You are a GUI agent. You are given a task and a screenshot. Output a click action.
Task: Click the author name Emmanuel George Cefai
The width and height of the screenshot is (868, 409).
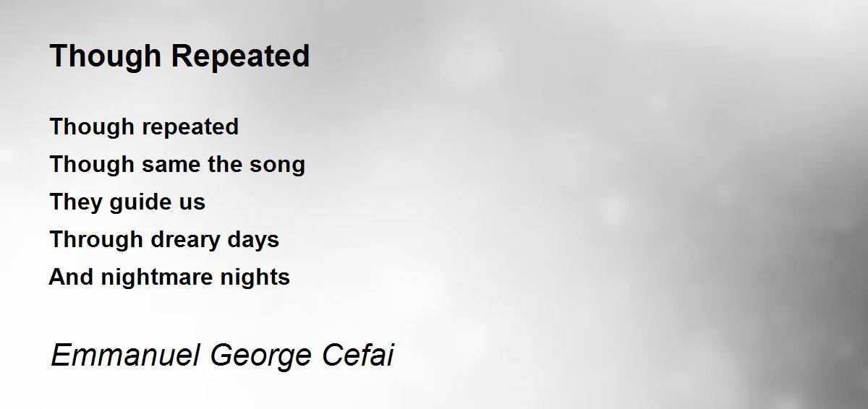click(x=222, y=356)
